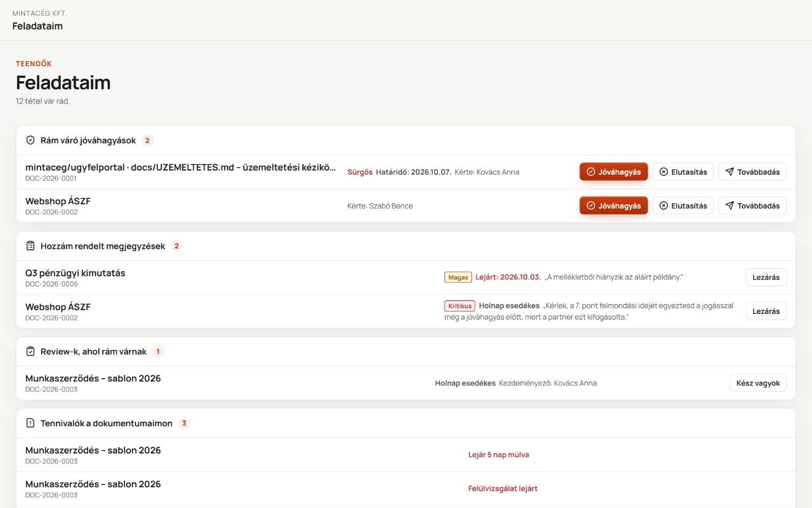The width and height of the screenshot is (812, 508).
Task: Click the TEENDŐK section label
Action: (33, 63)
